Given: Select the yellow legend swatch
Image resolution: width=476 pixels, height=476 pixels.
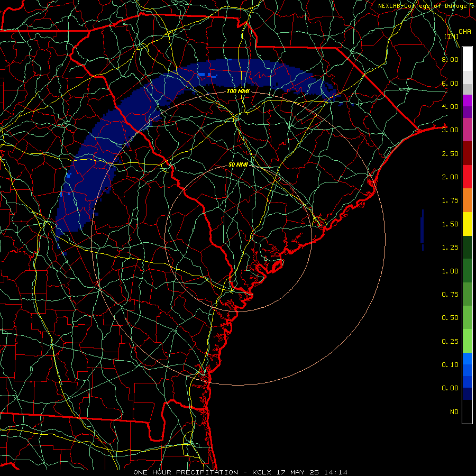Looking at the screenshot, I should pyautogui.click(x=467, y=224).
